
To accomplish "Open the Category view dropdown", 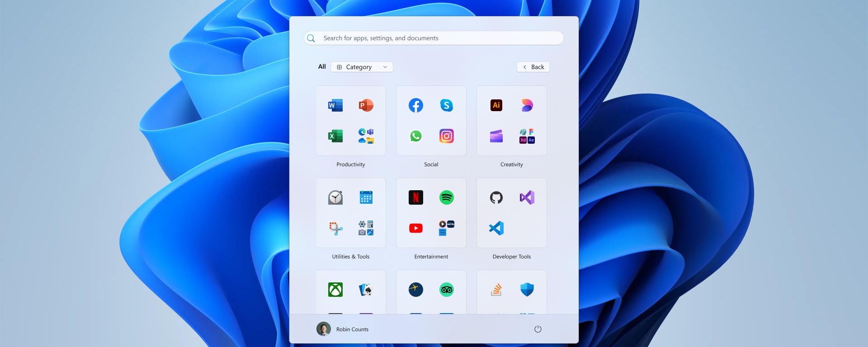I will (x=362, y=67).
